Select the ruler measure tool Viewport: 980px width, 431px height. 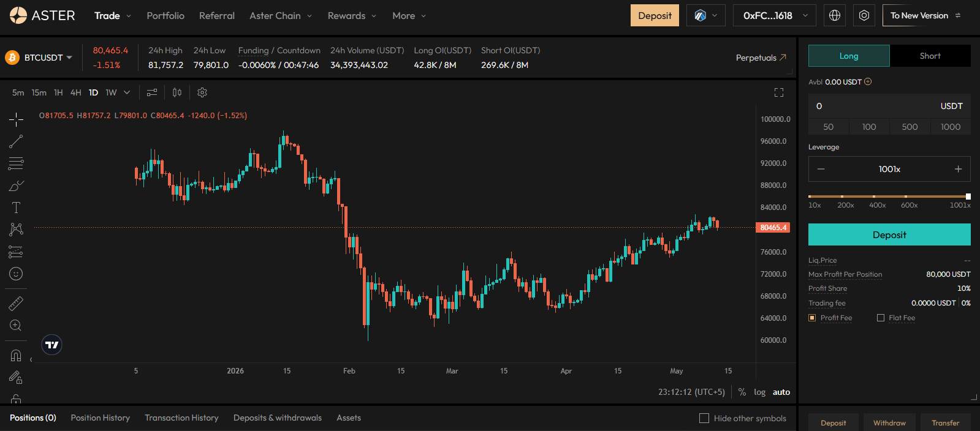click(16, 303)
